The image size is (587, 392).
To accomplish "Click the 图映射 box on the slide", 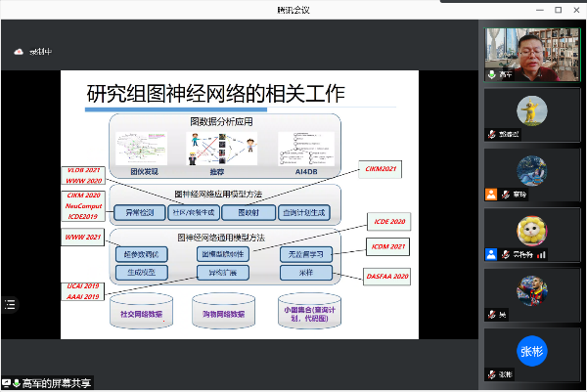I will pos(248,213).
